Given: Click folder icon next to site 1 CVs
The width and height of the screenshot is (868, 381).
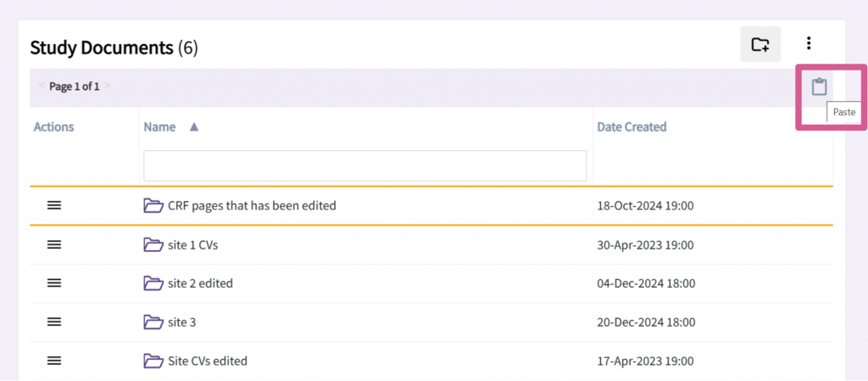Looking at the screenshot, I should (x=153, y=244).
